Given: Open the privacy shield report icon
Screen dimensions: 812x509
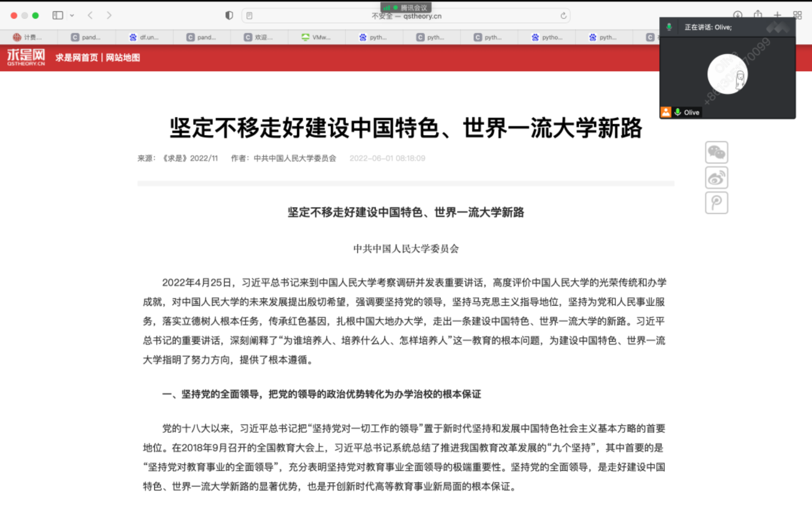Looking at the screenshot, I should coord(229,16).
